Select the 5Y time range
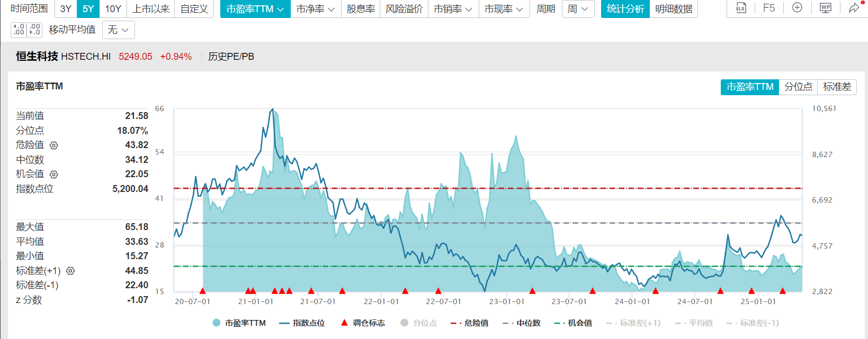 coord(88,9)
